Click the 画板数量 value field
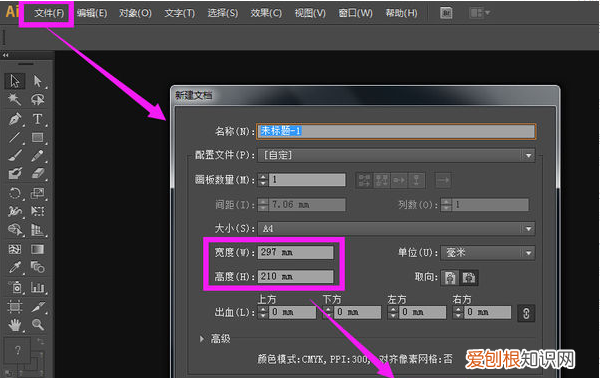The image size is (600, 378). [x=307, y=180]
